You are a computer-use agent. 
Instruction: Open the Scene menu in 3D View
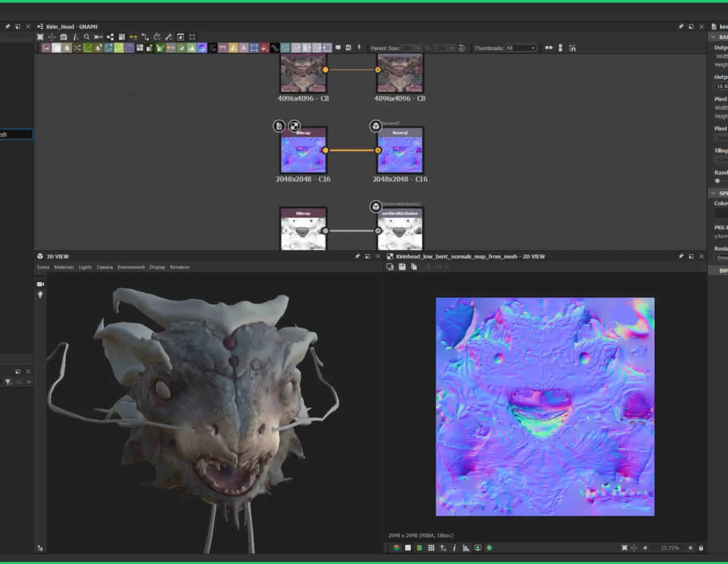click(43, 267)
